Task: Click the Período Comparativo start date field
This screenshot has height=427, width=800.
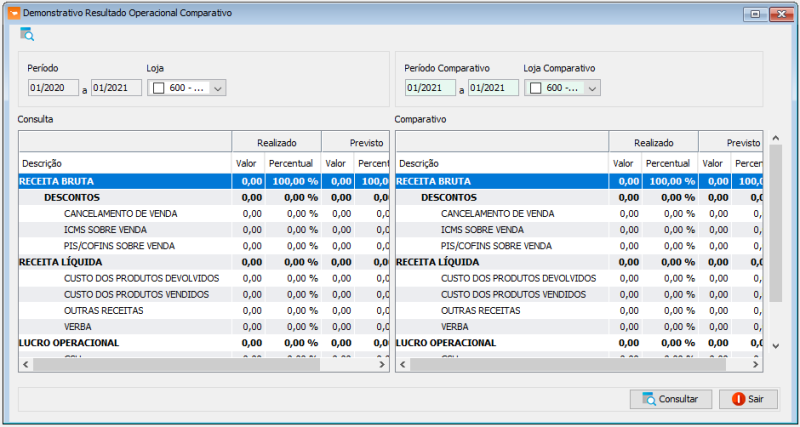Action: [430, 88]
